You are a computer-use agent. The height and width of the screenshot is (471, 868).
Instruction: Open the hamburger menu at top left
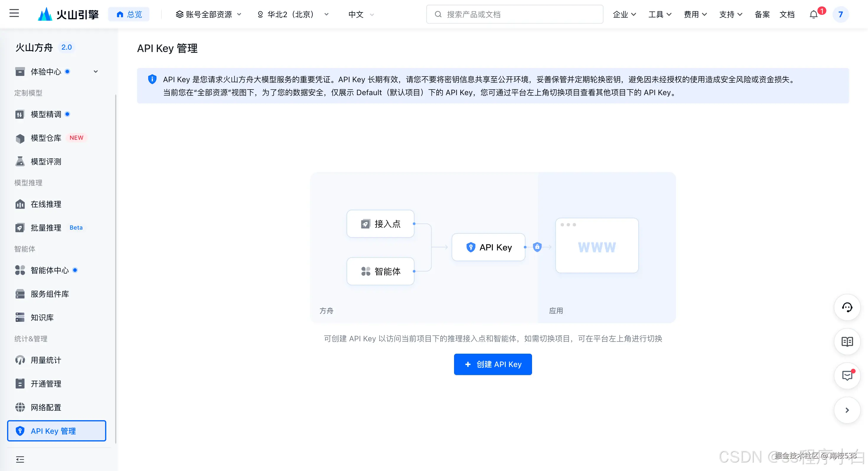click(x=14, y=14)
